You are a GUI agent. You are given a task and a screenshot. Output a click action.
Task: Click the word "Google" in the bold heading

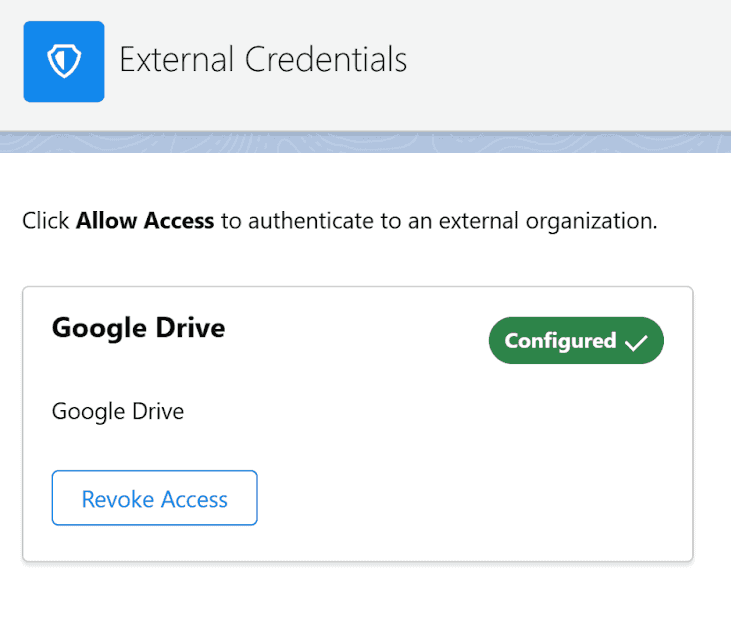(99, 329)
